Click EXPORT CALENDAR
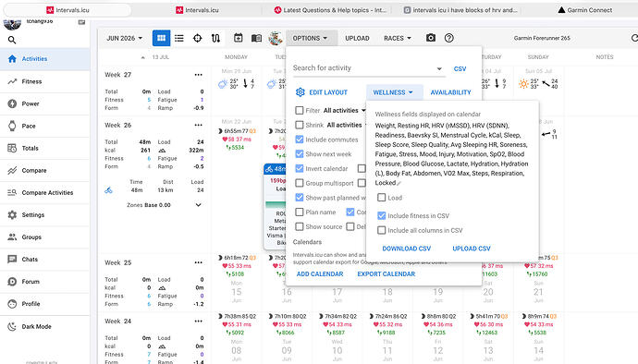Screen dimensions: 638x364 click(386, 274)
